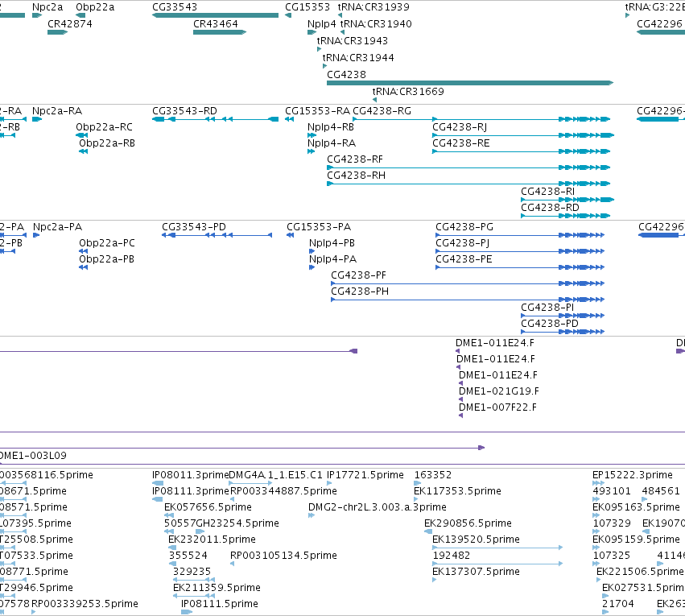Click transcript Npc2a-RA label
685x616 pixels.
57,111
